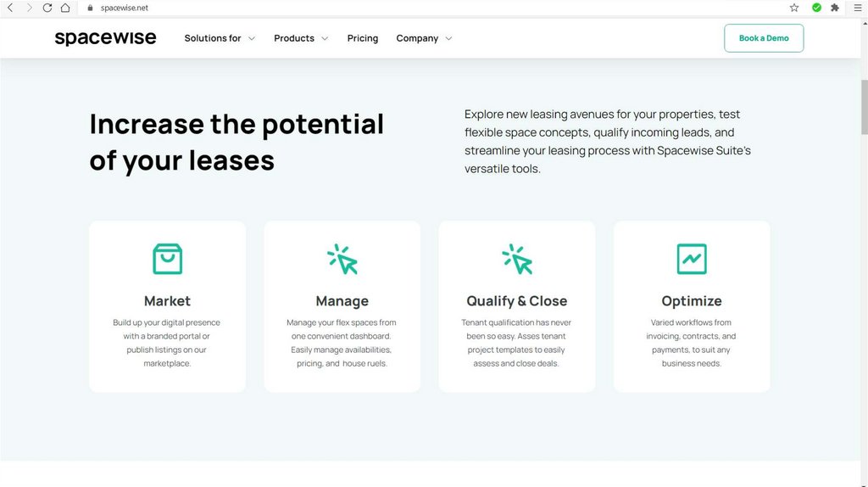Go to the Pricing page
Image resolution: width=868 pixels, height=487 pixels.
363,38
